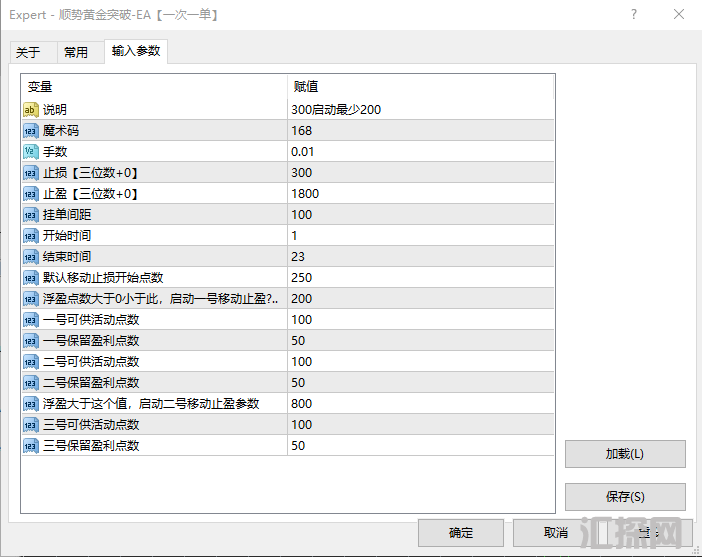
Task: Click the icon beside 开始时间
Action: 31,236
